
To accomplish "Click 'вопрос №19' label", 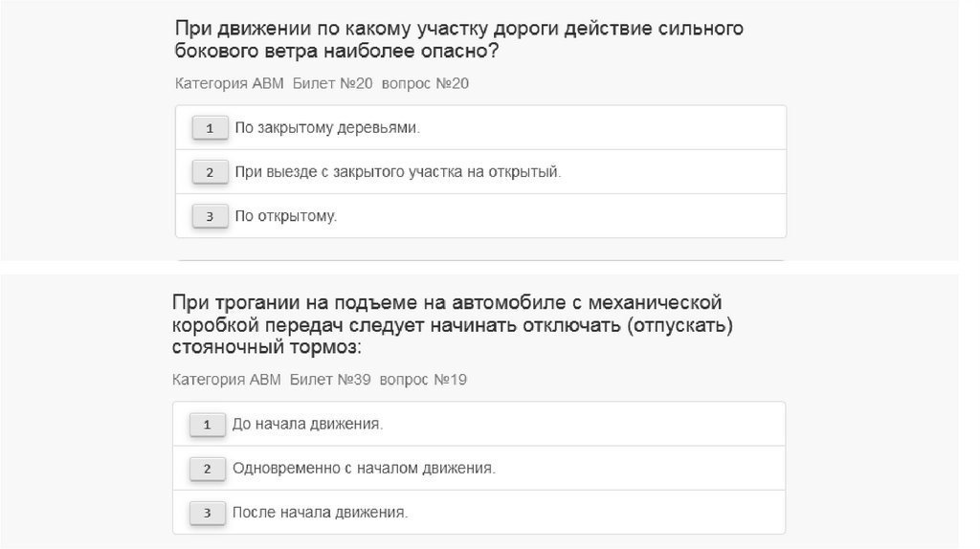I will (423, 380).
